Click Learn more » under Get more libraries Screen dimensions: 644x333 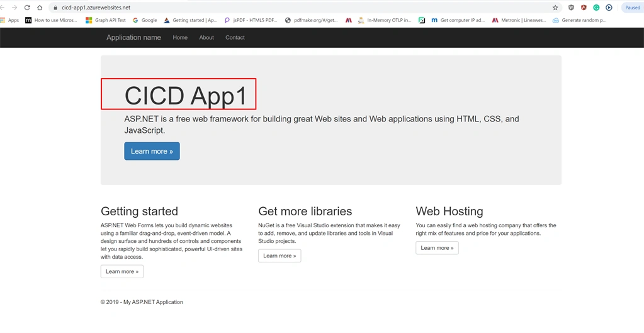[x=280, y=256]
